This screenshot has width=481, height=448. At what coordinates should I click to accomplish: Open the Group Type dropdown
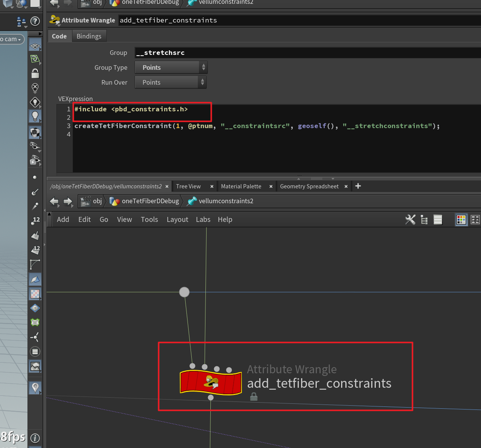[x=171, y=67]
